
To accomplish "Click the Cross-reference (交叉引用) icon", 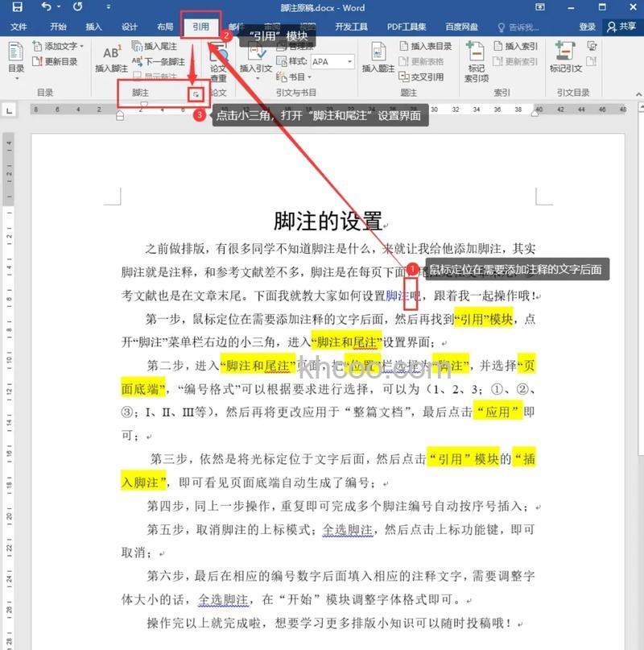I will (427, 77).
